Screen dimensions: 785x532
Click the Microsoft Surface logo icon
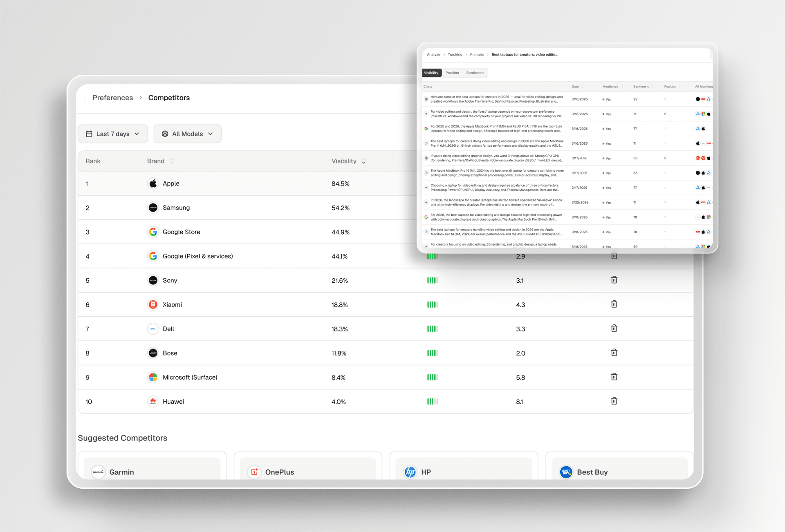[153, 377]
